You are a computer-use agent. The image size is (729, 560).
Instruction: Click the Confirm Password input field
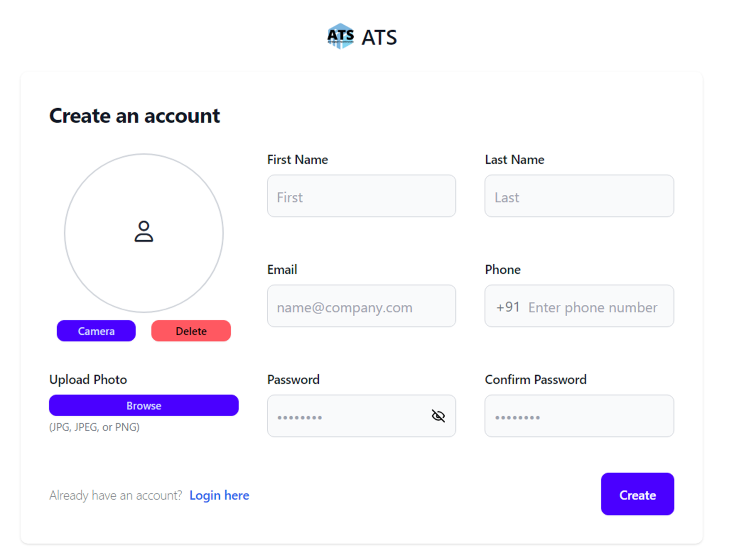[x=579, y=416]
